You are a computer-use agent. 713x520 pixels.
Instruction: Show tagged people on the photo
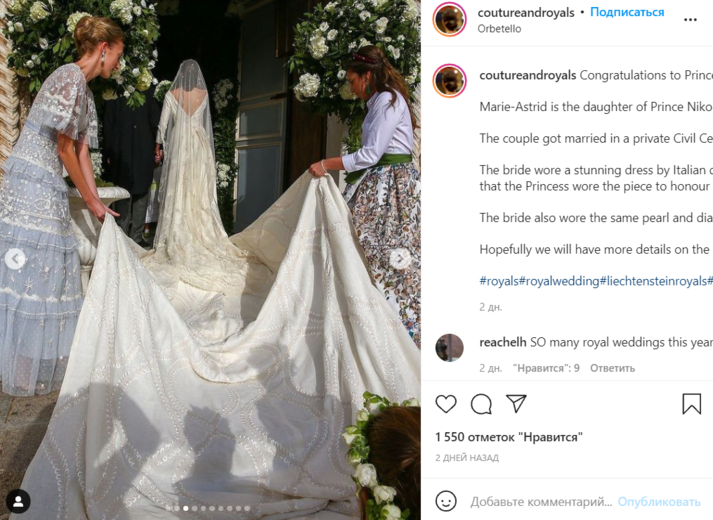pyautogui.click(x=18, y=501)
